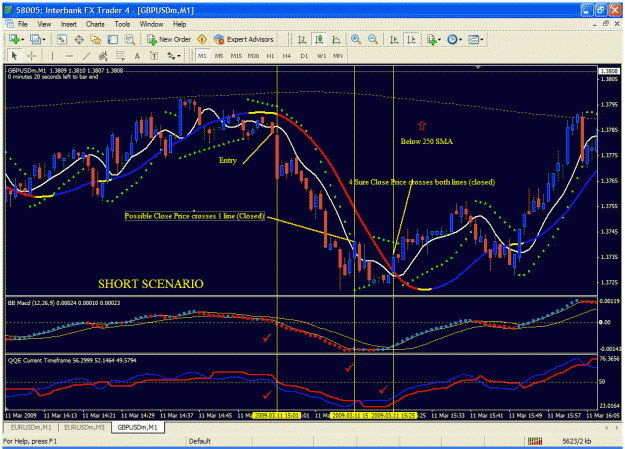Show the Terminal panel icon
Screen dimensions: 625x449
tap(113, 39)
